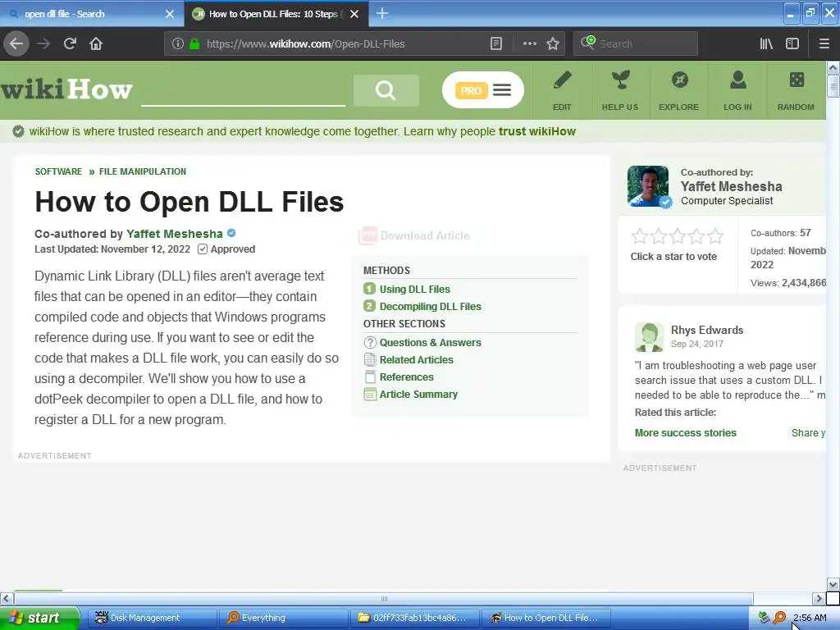Click the wikiHow logo
Image resolution: width=840 pixels, height=630 pixels.
pyautogui.click(x=66, y=89)
